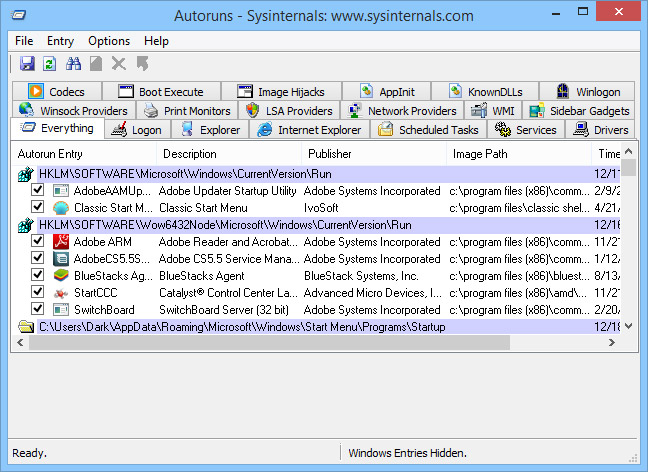
Task: Expand the Entry menu
Action: pos(60,41)
